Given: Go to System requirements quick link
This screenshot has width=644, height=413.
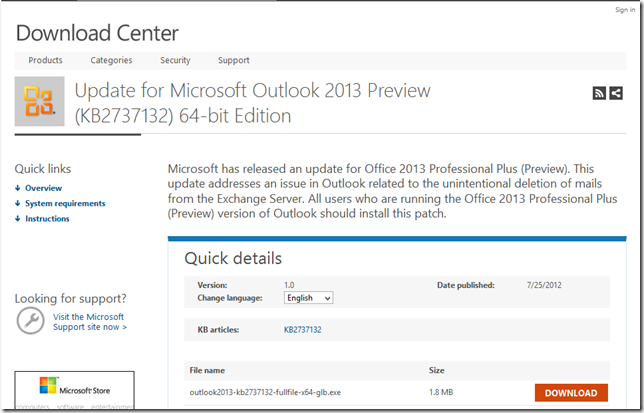Looking at the screenshot, I should tap(65, 203).
